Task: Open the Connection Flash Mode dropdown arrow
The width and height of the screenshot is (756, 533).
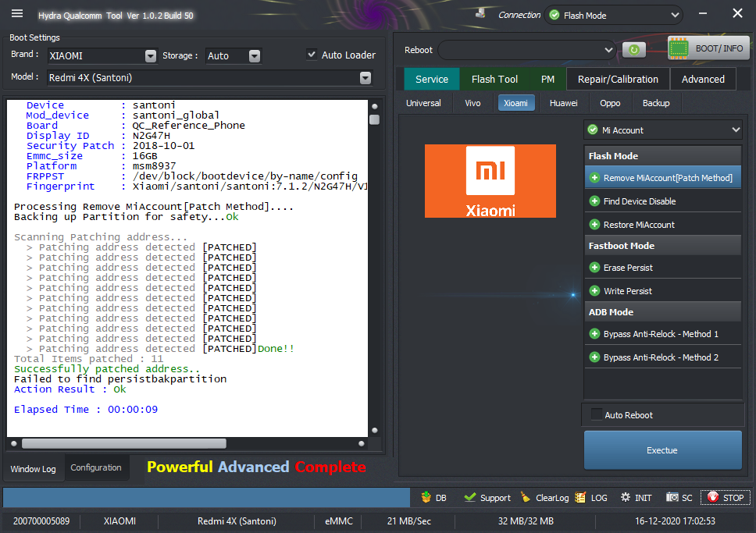Action: point(675,15)
